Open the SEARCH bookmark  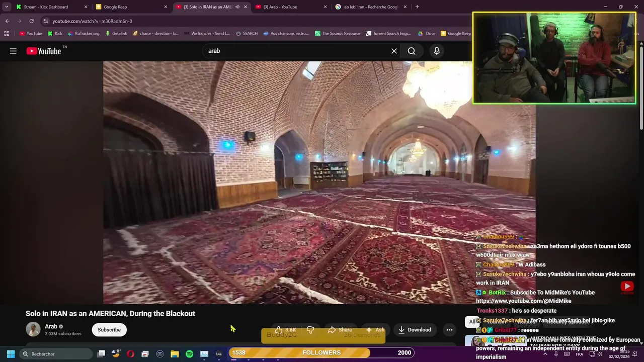click(247, 34)
